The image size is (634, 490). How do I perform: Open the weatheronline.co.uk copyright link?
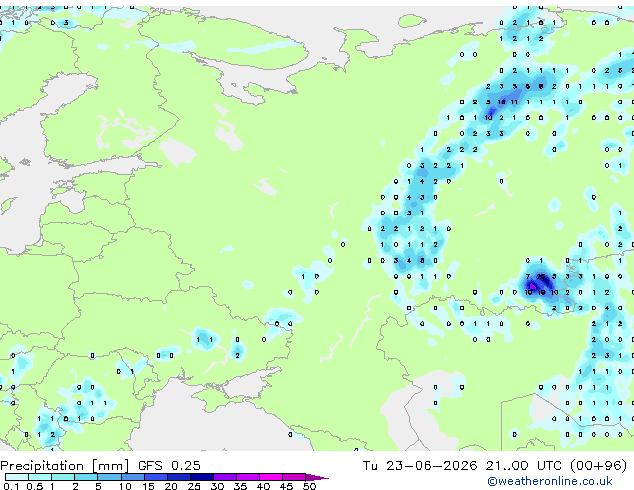point(550,481)
